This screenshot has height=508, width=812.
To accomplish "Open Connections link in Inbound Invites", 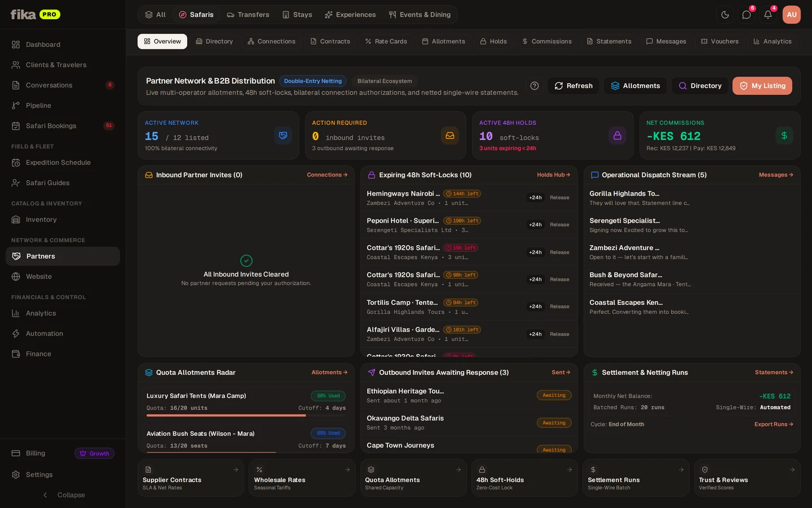I will pyautogui.click(x=327, y=175).
